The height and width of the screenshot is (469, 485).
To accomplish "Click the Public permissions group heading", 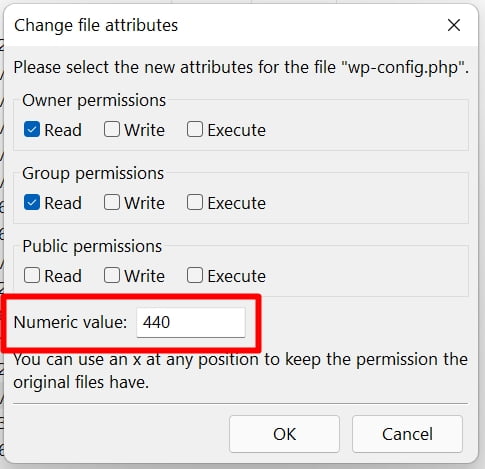I will [92, 246].
